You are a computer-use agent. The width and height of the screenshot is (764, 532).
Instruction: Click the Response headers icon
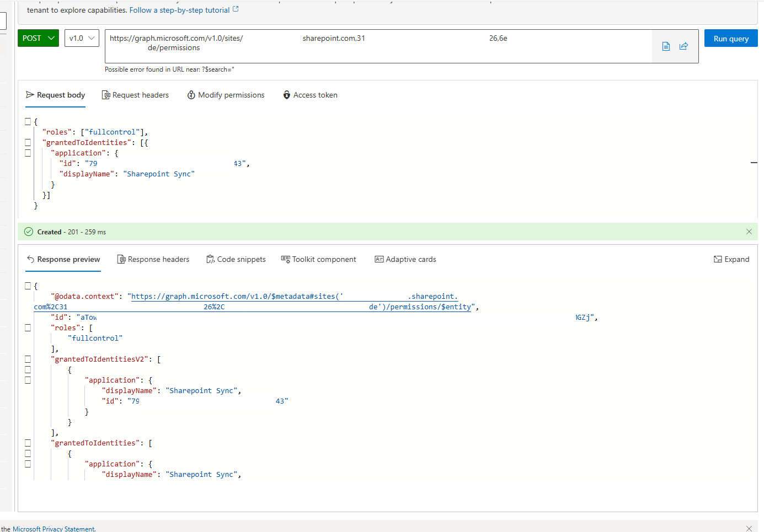121,259
